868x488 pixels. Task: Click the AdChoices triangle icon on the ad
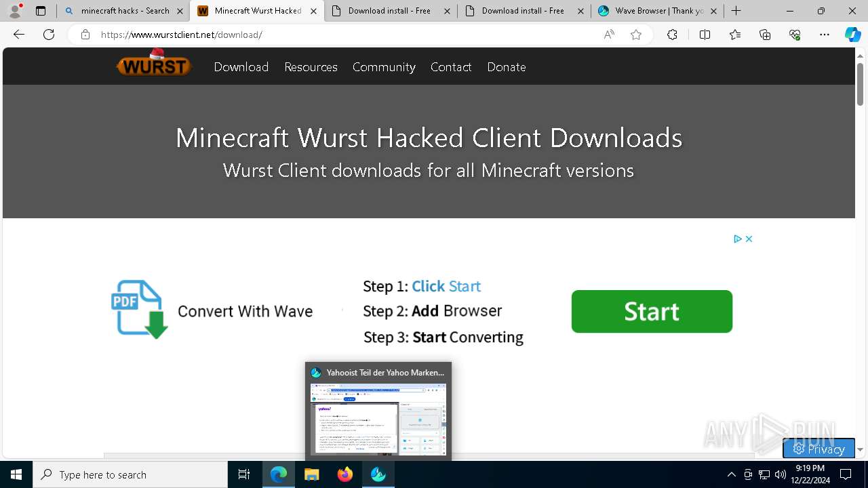coord(738,239)
